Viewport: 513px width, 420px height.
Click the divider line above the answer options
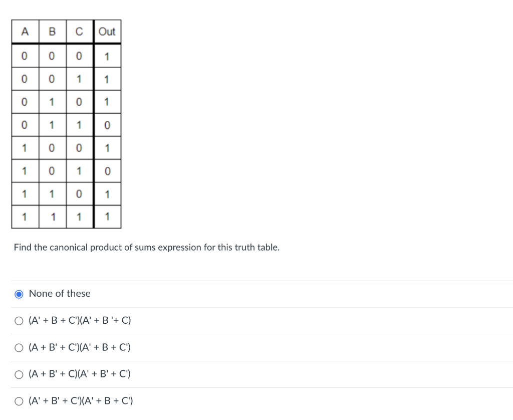point(256,281)
